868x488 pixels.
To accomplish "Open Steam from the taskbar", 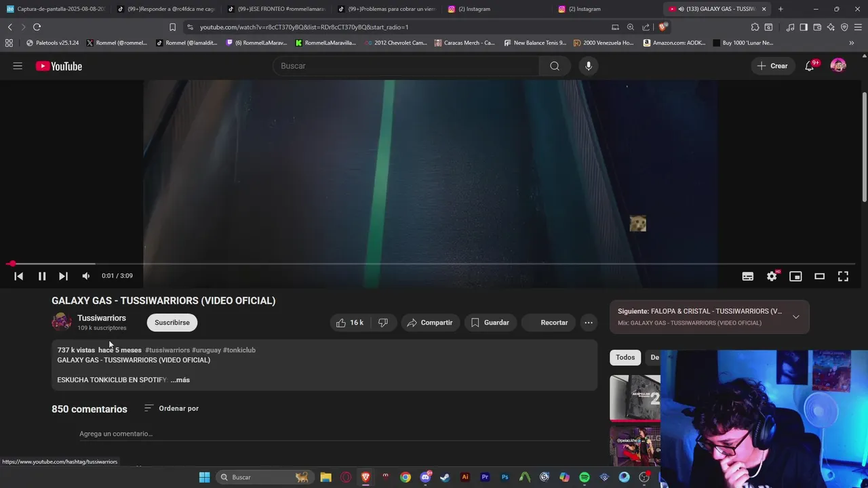I will click(445, 477).
